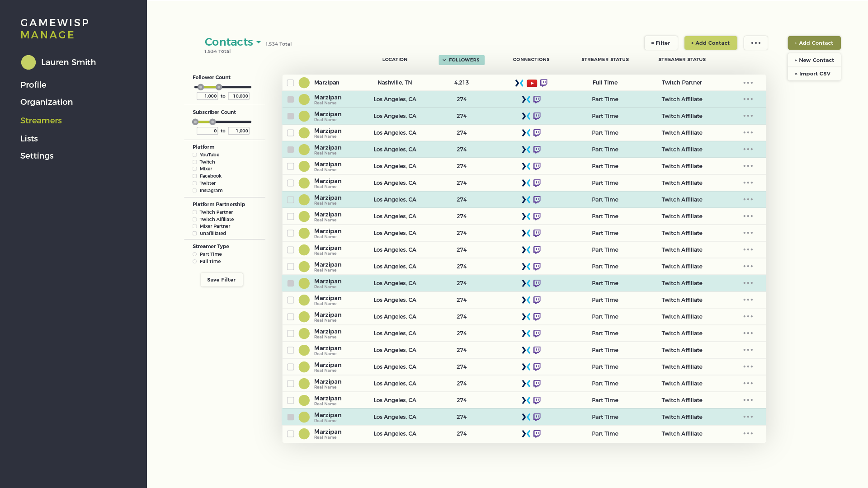Viewport: 868px width, 488px height.
Task: Sort by Followers column header
Action: pos(461,60)
